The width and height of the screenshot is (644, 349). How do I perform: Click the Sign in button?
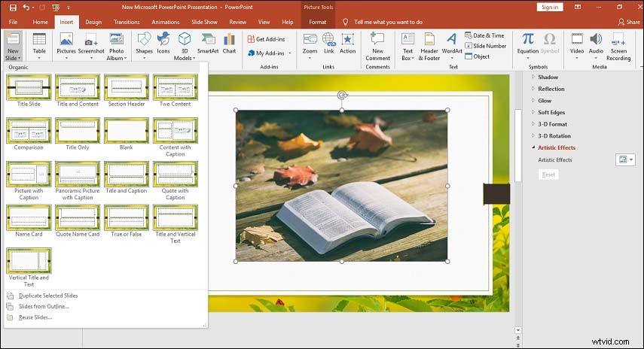pos(550,7)
